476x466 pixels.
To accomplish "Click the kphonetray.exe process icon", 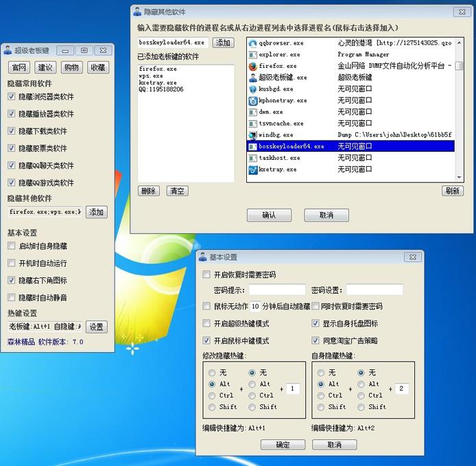I will point(252,101).
